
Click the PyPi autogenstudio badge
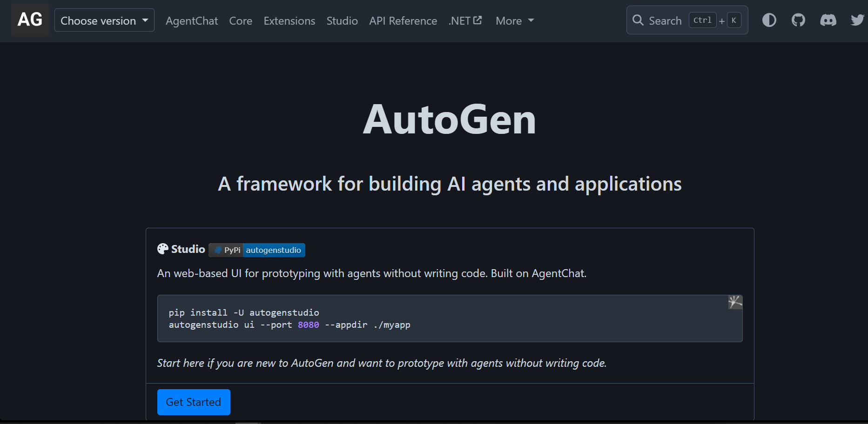257,250
